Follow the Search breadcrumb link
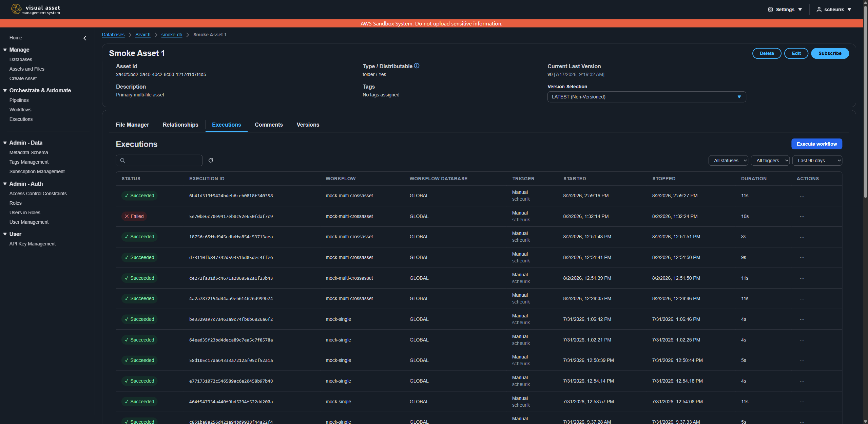The width and height of the screenshot is (868, 424). click(143, 35)
